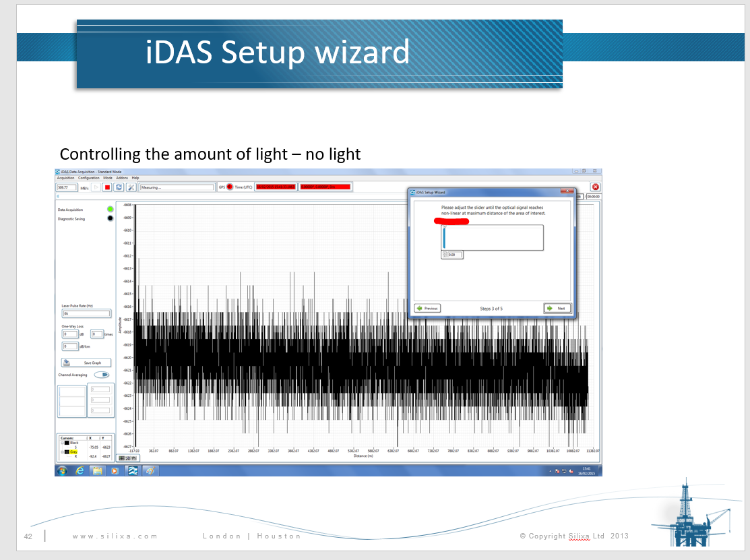This screenshot has height=560, width=750.
Task: Open the media player taskbar icon
Action: pyautogui.click(x=115, y=471)
